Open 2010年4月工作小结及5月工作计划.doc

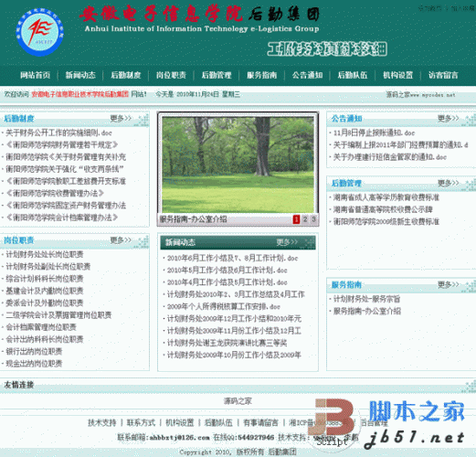click(227, 282)
